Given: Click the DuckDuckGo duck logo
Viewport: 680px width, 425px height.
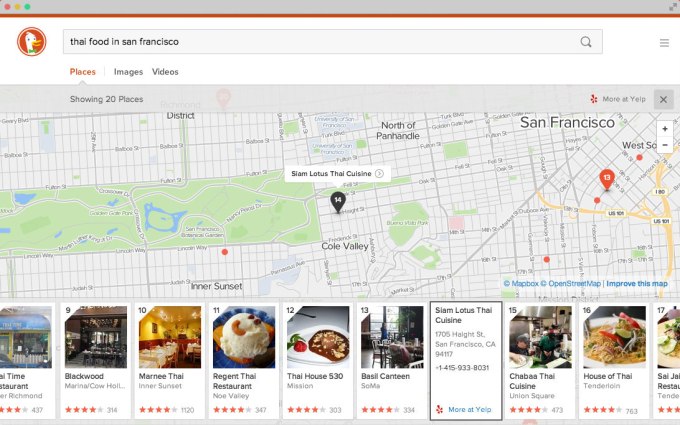Looking at the screenshot, I should click(x=32, y=42).
